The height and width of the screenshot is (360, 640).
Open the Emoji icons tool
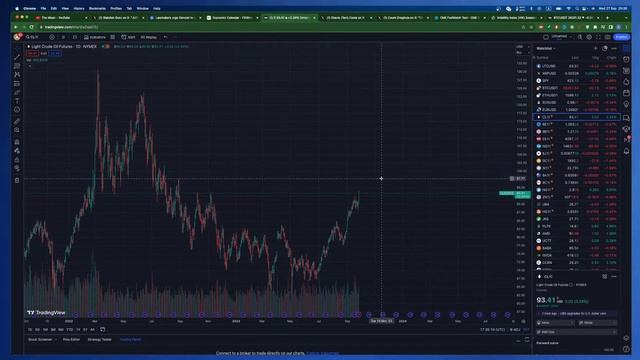(x=17, y=110)
